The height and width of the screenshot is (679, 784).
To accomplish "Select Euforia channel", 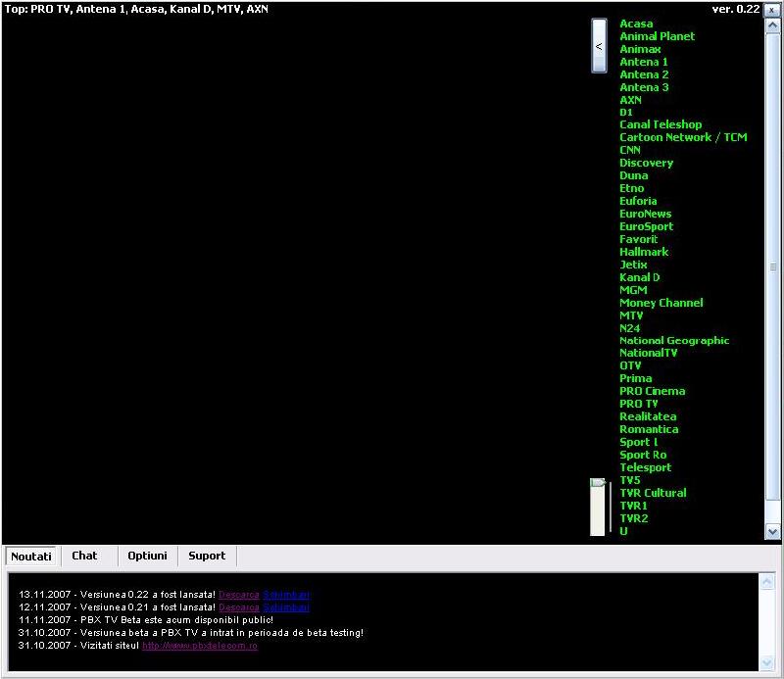I will pyautogui.click(x=638, y=201).
